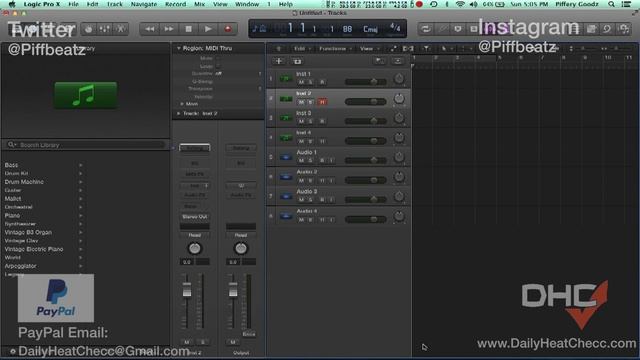640x360 pixels.
Task: Toggle Cycle mode in the control bar
Action: [x=425, y=29]
